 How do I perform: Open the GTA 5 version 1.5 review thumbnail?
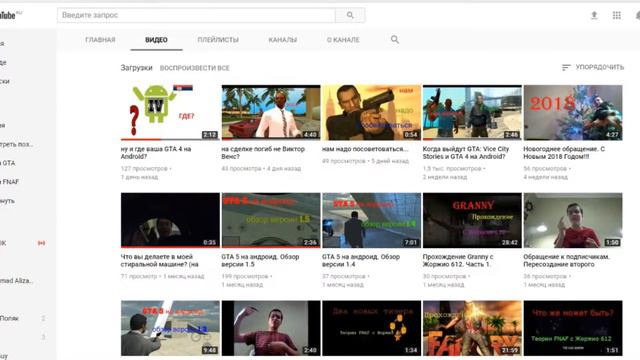[x=271, y=220]
